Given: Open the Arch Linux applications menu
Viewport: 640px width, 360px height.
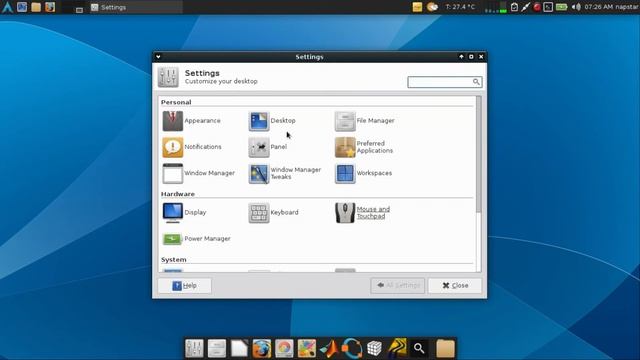Looking at the screenshot, I should coord(7,7).
